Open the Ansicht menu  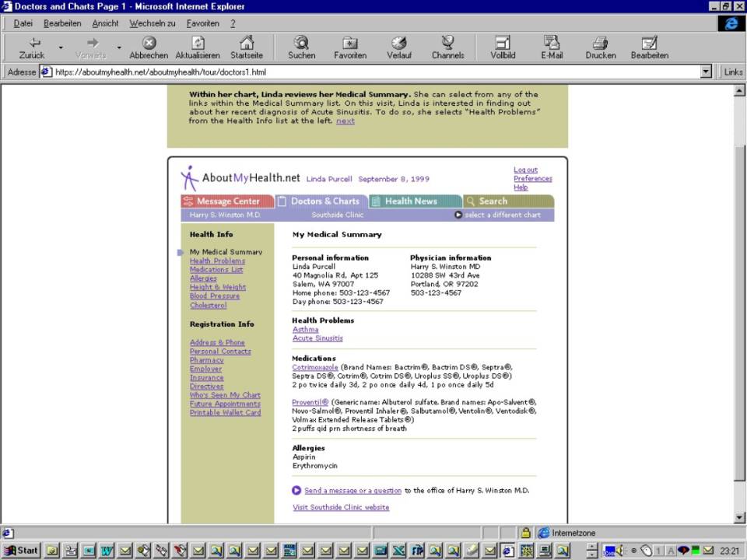pyautogui.click(x=105, y=23)
